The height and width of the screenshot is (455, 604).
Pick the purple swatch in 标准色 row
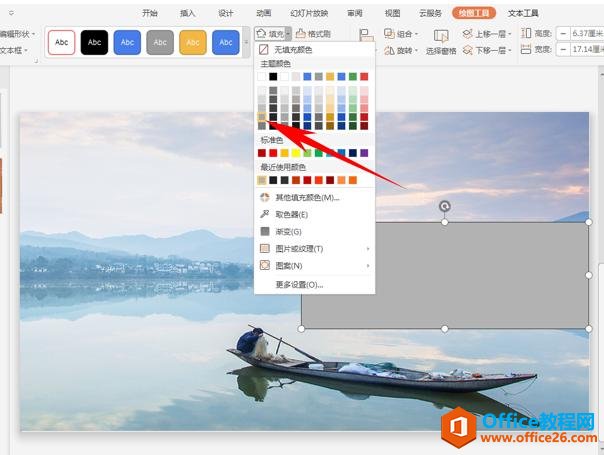click(364, 153)
